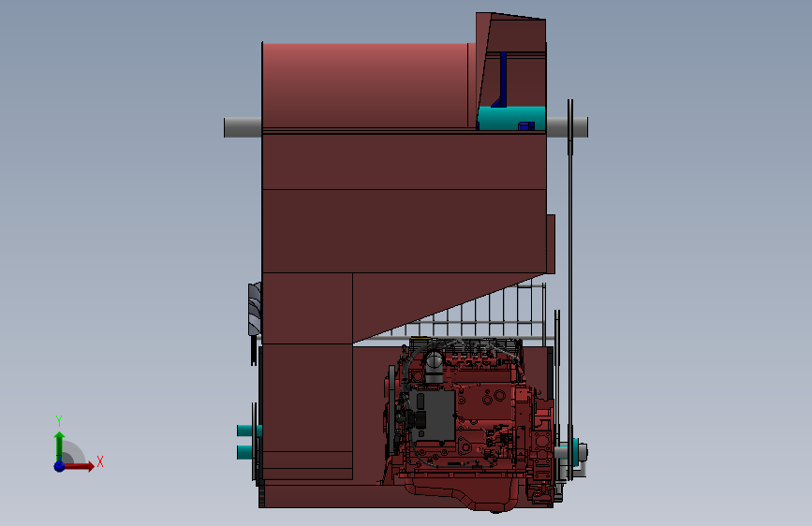Select the lower teal cylinder on left side
Screen dimensions: 812x526
(x=246, y=452)
